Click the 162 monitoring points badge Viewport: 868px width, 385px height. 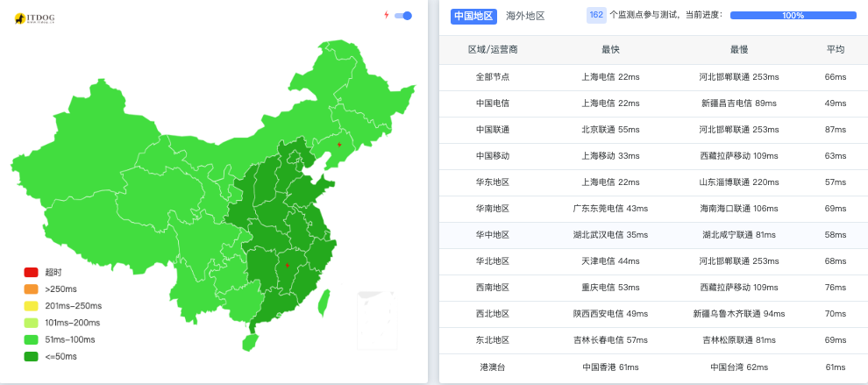click(596, 15)
